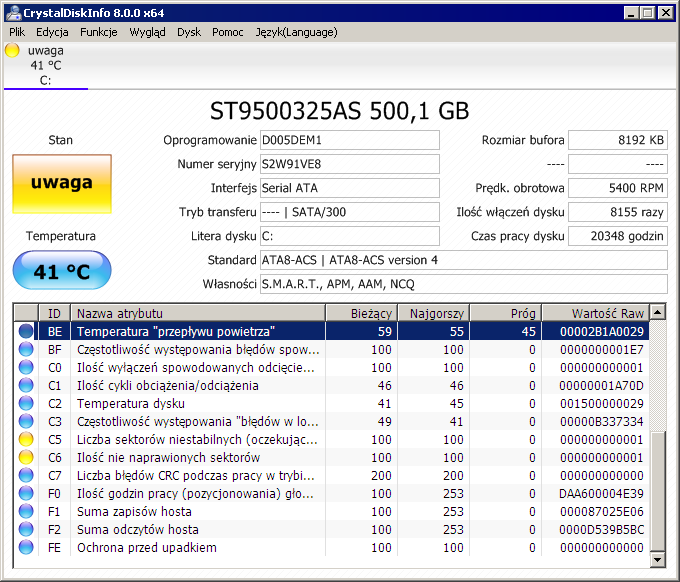The image size is (680, 582).
Task: Click the Litera dysku field C:
Action: [x=350, y=236]
